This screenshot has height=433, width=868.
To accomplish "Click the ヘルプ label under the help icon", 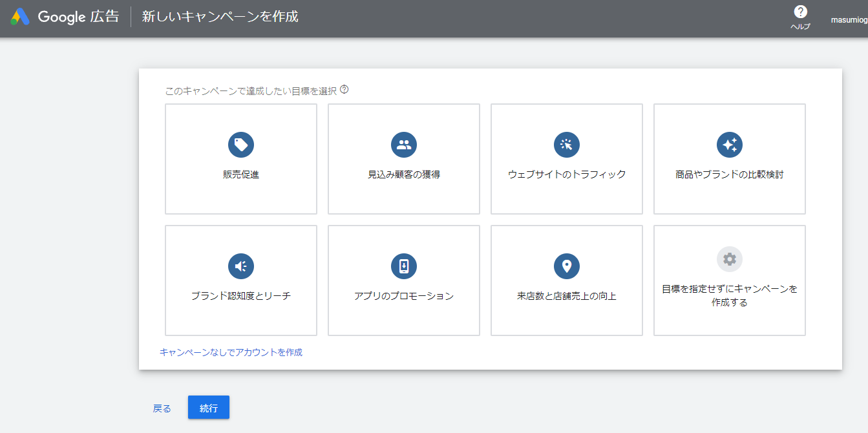I will (801, 26).
